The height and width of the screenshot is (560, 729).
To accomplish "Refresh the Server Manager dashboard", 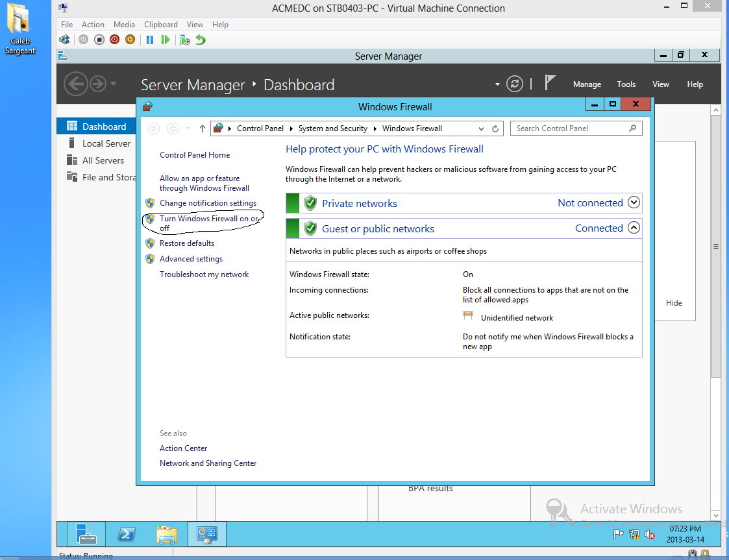I will click(514, 84).
